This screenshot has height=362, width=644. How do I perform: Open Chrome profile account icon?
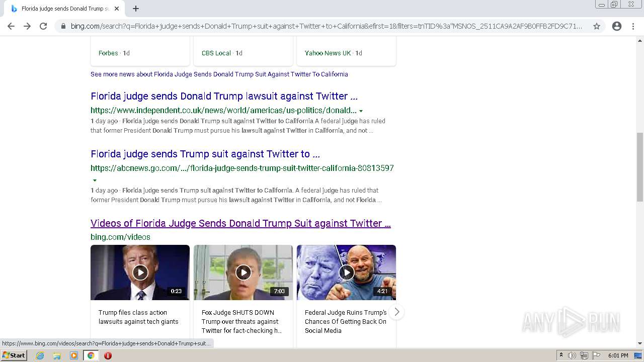coord(617,26)
